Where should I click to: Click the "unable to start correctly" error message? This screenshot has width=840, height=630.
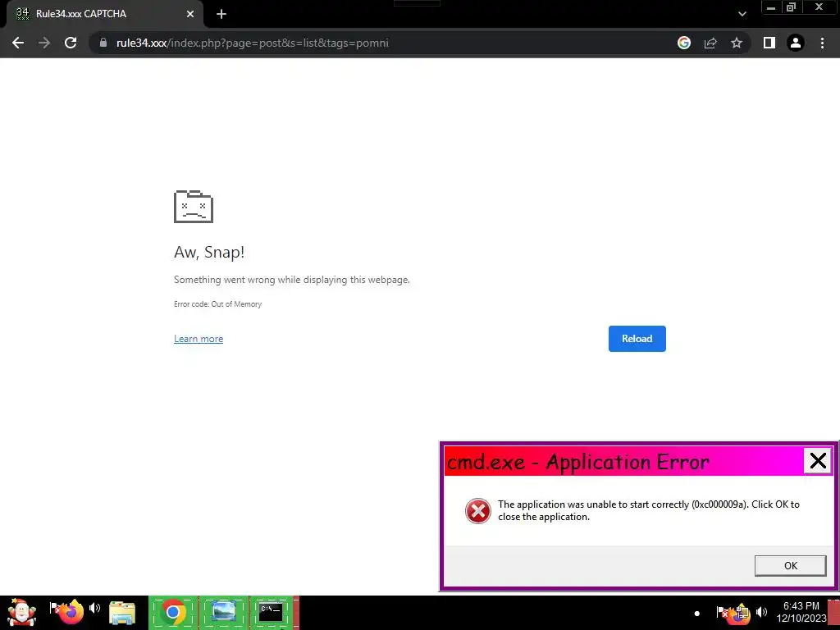648,510
